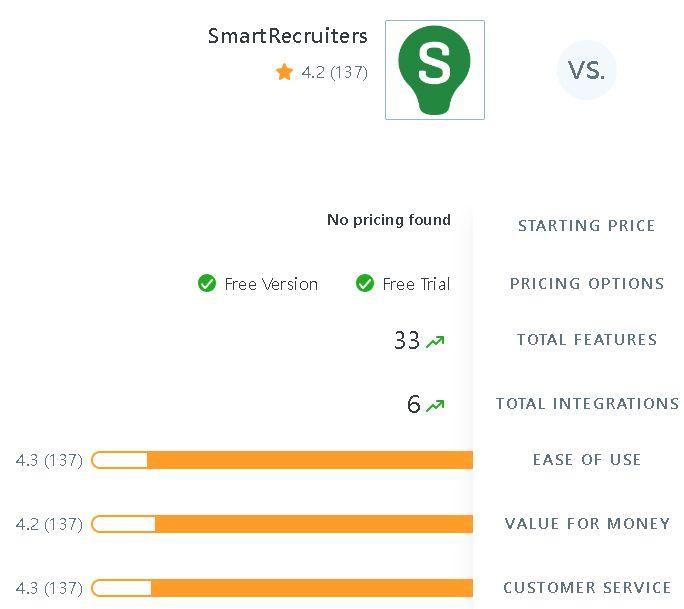Click the Value for Money rating bar

tap(282, 524)
